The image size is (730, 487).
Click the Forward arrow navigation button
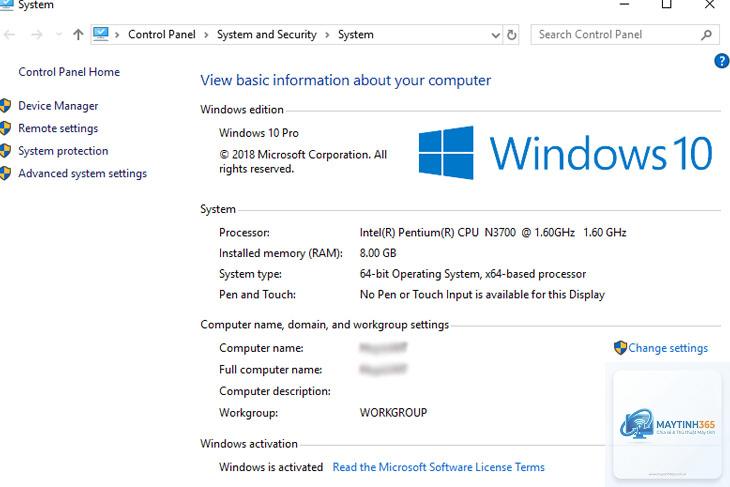click(37, 34)
